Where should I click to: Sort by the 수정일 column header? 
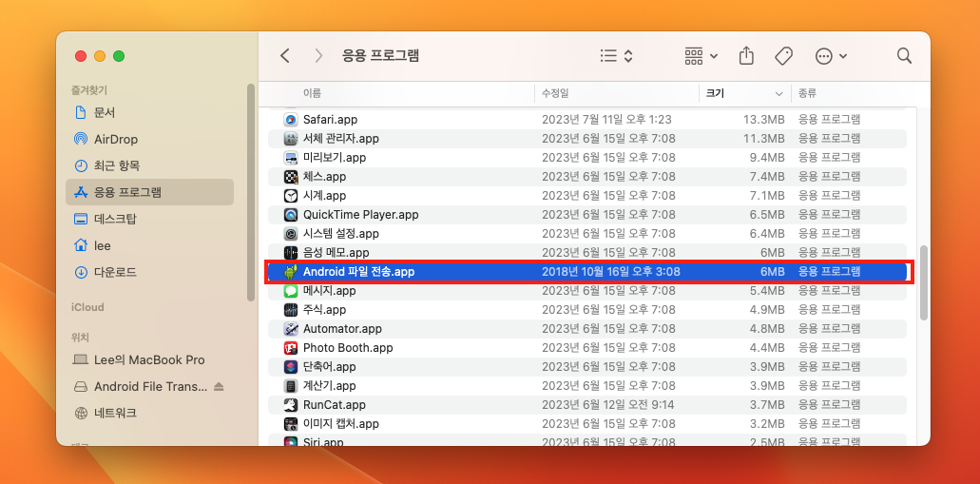tap(555, 93)
